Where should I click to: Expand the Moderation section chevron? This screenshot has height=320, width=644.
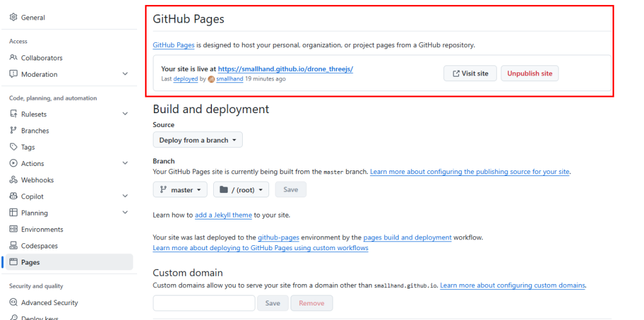tap(125, 74)
